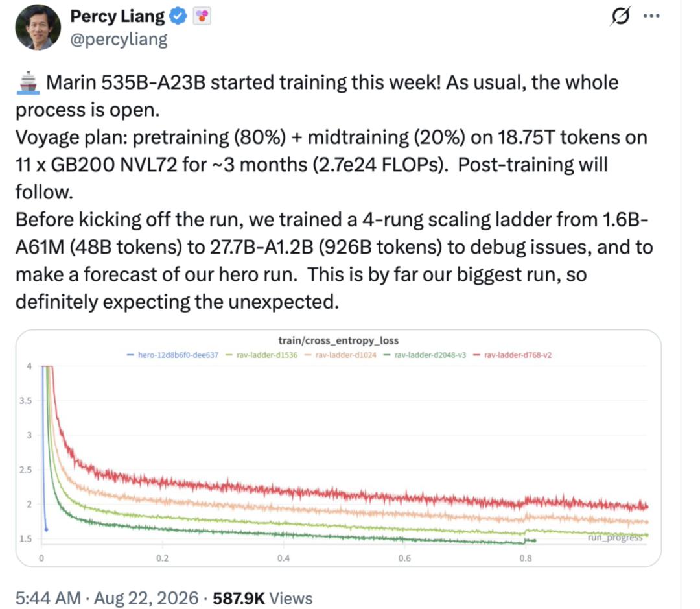Click end of blue hero run curve
Viewport: 700px width, 609px height.
tap(47, 529)
